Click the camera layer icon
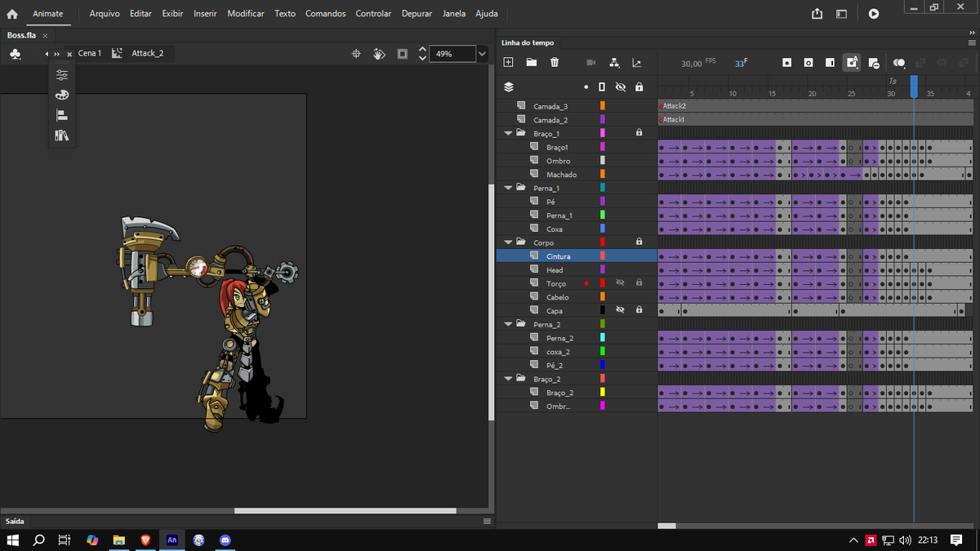The width and height of the screenshot is (980, 551). pyautogui.click(x=591, y=63)
